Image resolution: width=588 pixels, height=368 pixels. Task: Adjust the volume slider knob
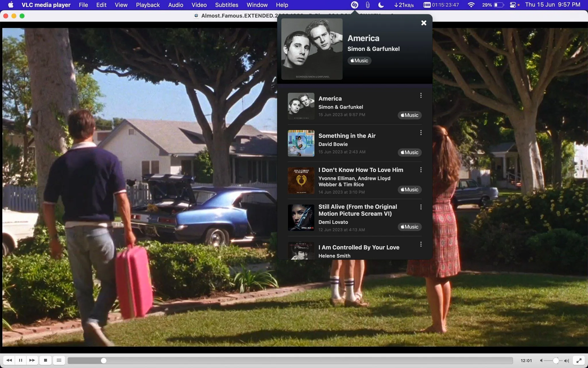click(556, 361)
